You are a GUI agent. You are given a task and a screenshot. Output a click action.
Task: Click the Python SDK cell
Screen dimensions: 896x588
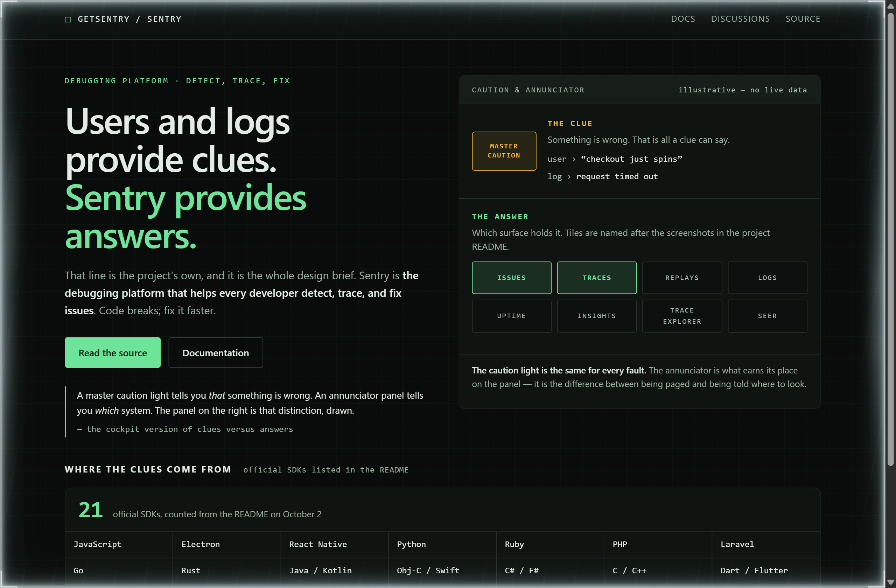[442, 545]
